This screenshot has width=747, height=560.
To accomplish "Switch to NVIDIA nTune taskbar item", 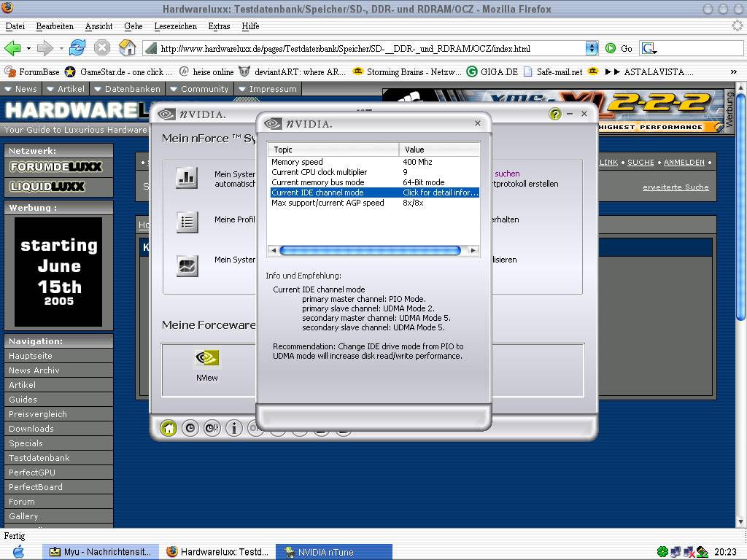I will click(334, 552).
